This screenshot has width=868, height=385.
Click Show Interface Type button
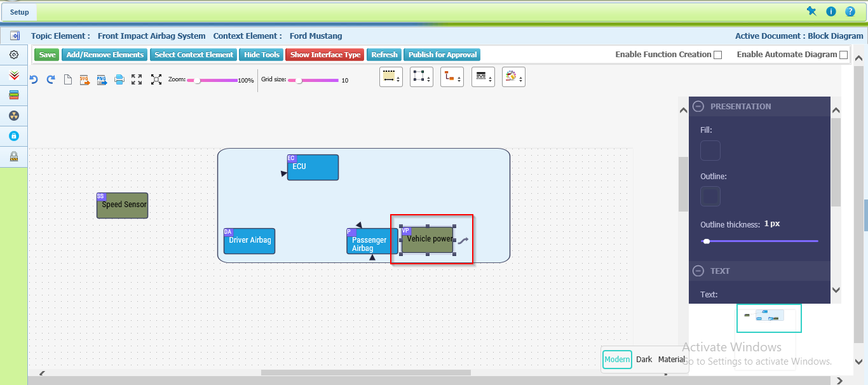pyautogui.click(x=325, y=55)
